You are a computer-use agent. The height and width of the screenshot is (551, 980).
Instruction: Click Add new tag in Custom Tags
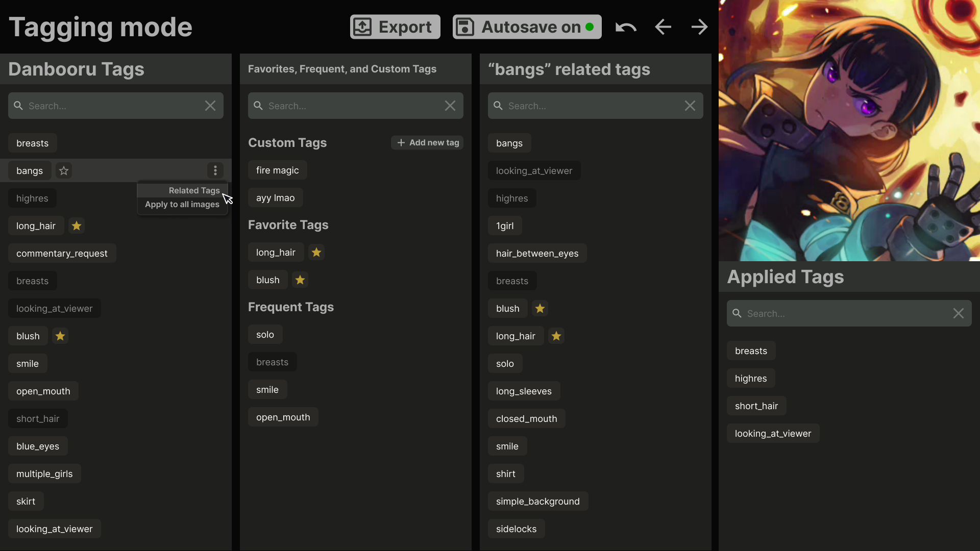427,142
